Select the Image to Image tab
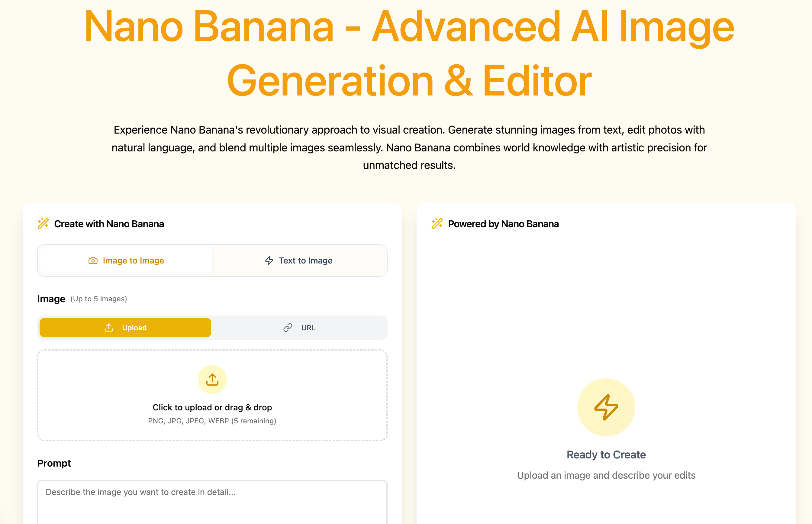Screen dimensions: 812x524 [x=125, y=260]
